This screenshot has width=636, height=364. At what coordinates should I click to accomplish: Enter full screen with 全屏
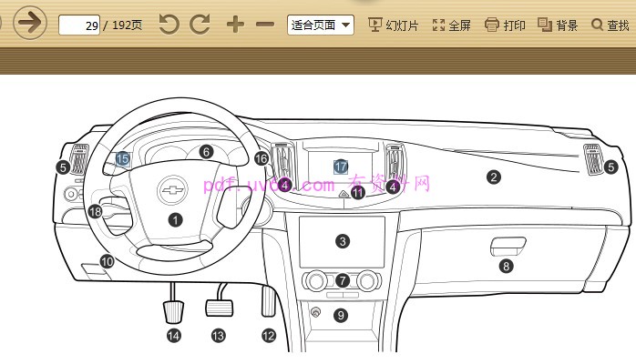tap(451, 25)
